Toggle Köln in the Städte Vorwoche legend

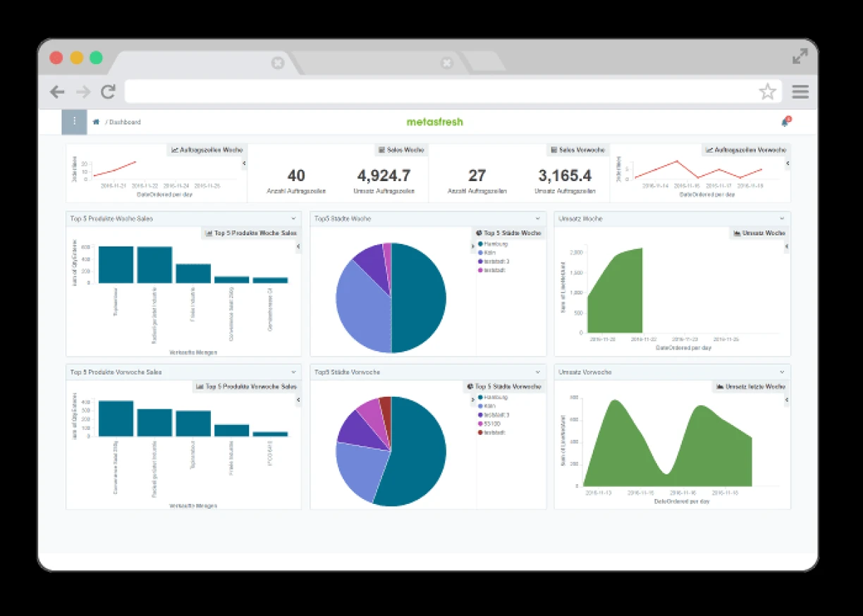[x=491, y=405]
